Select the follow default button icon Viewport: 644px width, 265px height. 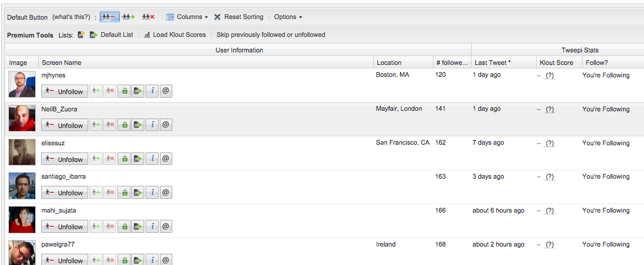pyautogui.click(x=129, y=17)
